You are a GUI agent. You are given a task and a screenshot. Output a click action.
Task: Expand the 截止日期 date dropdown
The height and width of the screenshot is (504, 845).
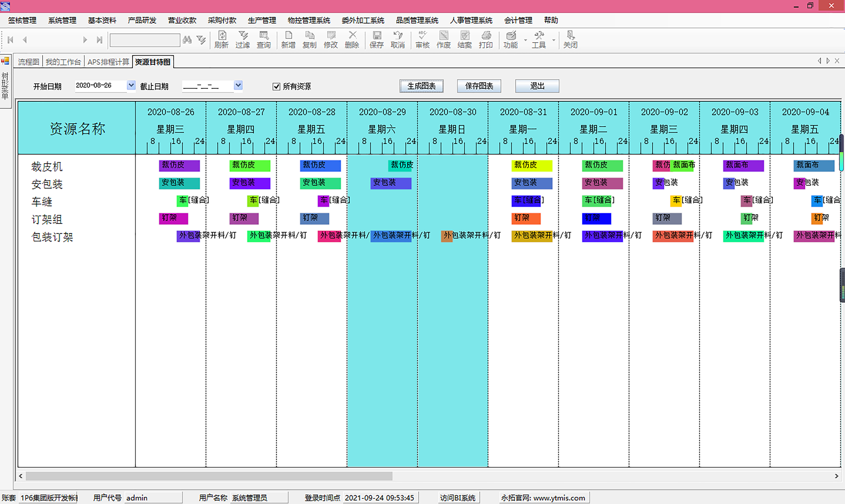(238, 85)
